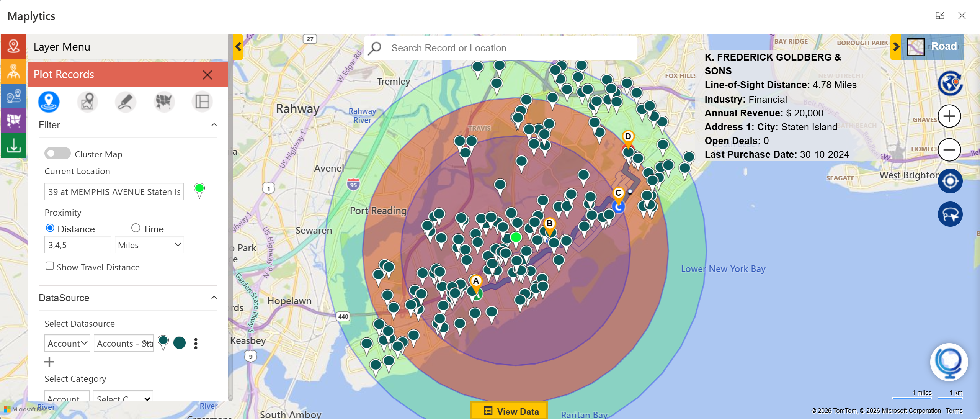980x419 pixels.
Task: Close the Maplytics dialog
Action: click(x=962, y=16)
